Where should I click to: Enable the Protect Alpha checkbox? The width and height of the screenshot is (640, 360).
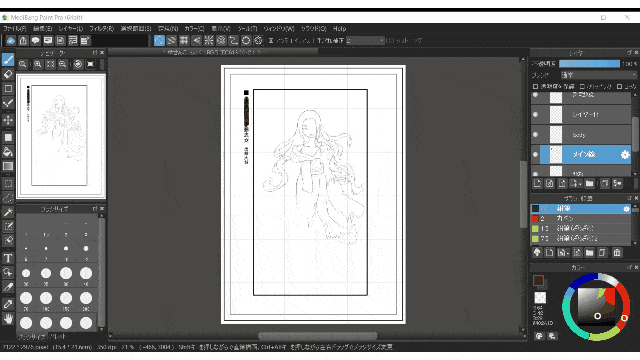point(536,87)
